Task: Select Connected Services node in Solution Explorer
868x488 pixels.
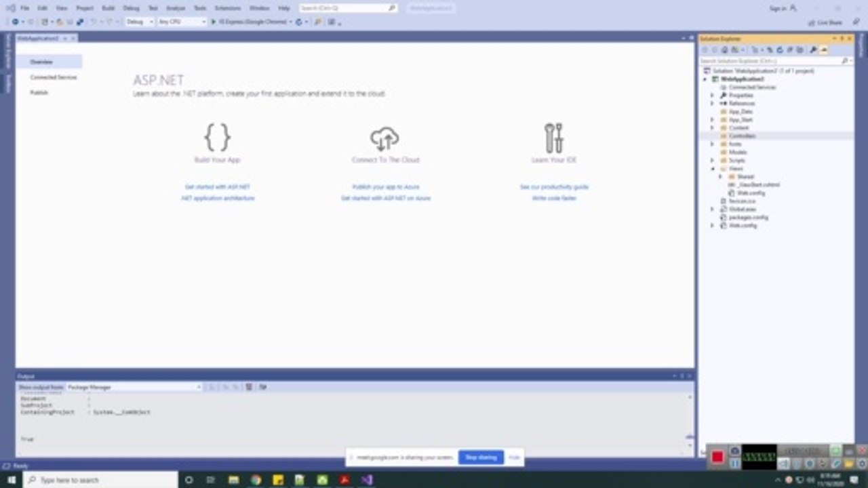Action: 752,87
